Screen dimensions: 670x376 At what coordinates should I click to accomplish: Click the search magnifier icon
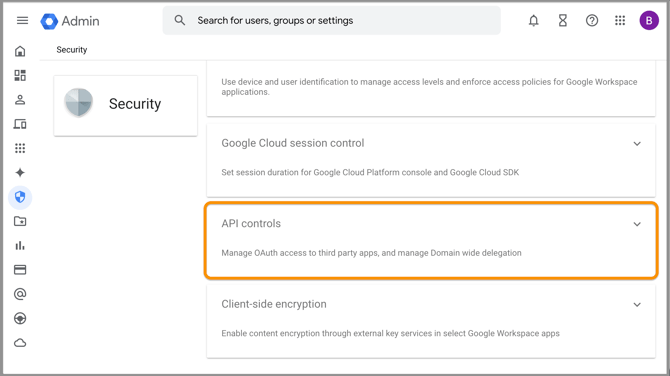coord(180,20)
